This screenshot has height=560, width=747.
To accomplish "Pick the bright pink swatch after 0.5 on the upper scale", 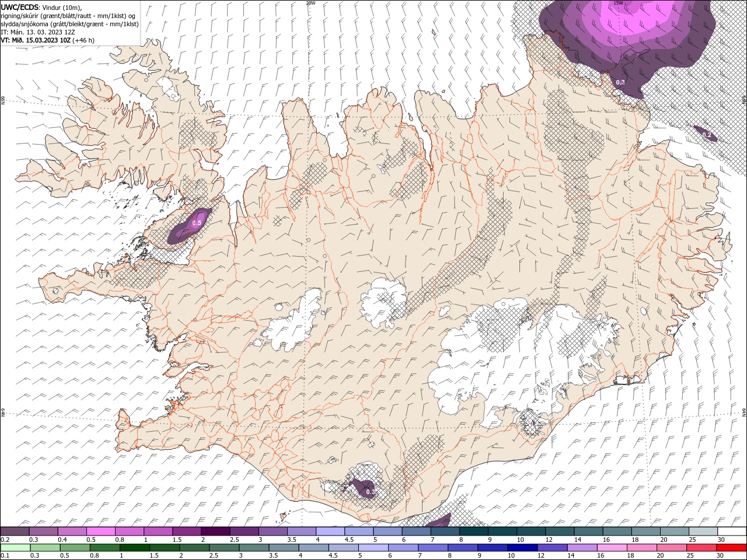I will click(x=100, y=531).
